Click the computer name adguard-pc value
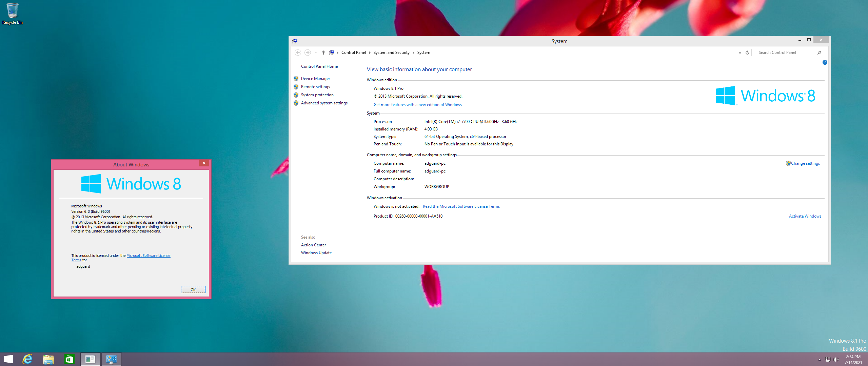 click(x=435, y=163)
